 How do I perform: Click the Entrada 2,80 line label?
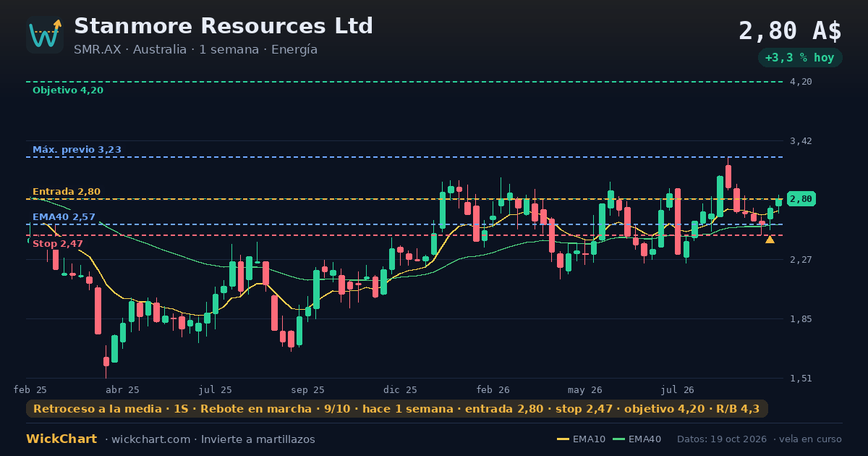tap(67, 192)
